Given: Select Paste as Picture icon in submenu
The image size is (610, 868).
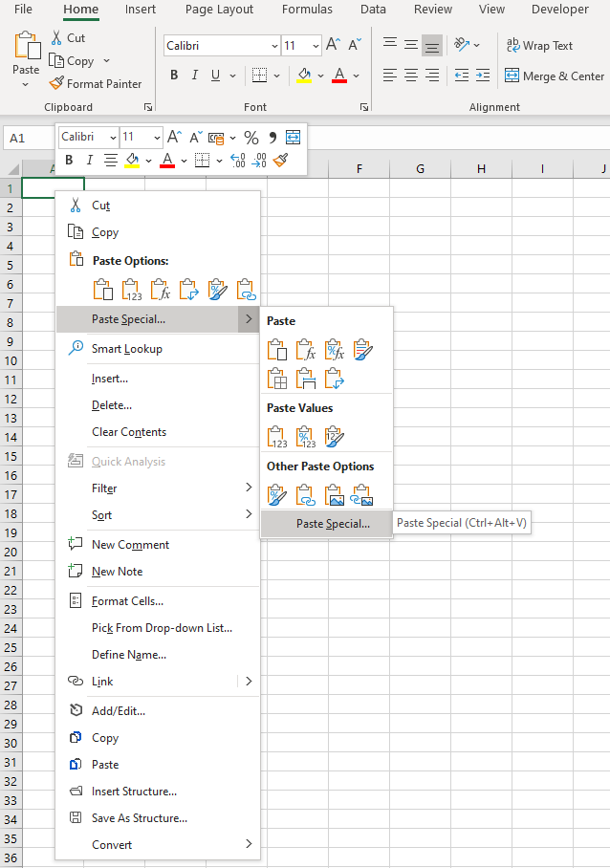Looking at the screenshot, I should [x=334, y=495].
